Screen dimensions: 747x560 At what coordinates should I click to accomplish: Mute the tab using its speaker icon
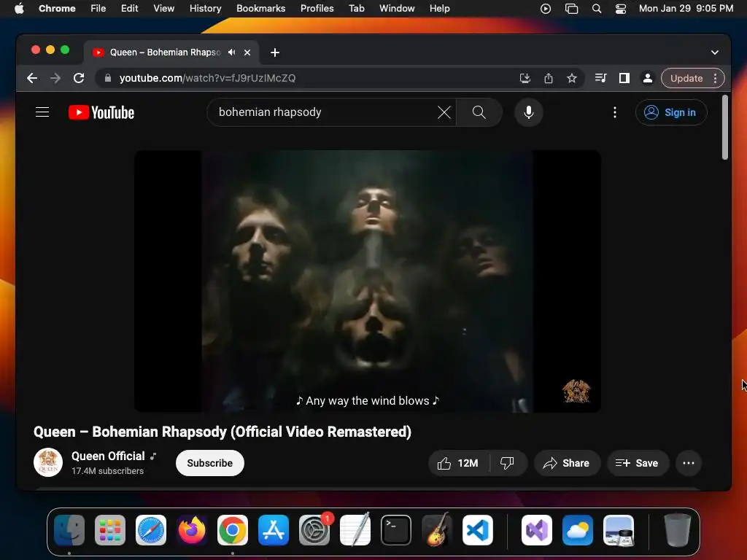(x=231, y=52)
